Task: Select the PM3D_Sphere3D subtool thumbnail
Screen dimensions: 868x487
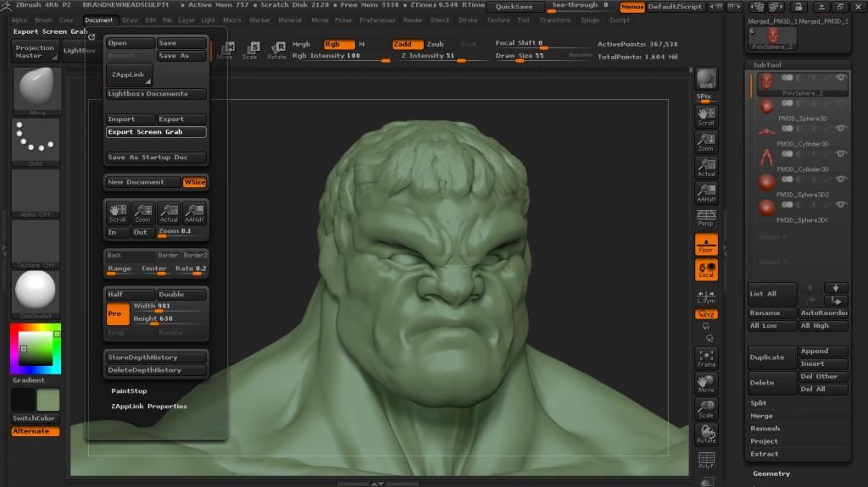Action: [x=766, y=106]
